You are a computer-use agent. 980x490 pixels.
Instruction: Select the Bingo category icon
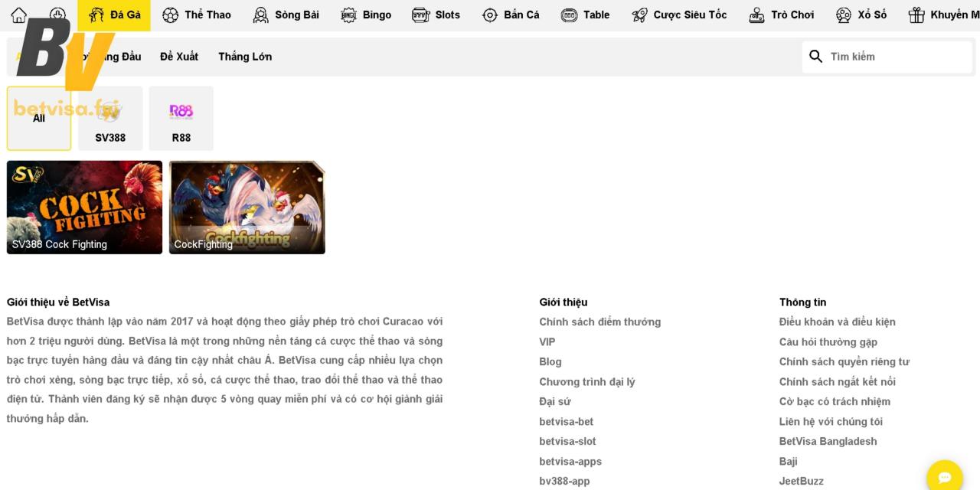pyautogui.click(x=349, y=15)
